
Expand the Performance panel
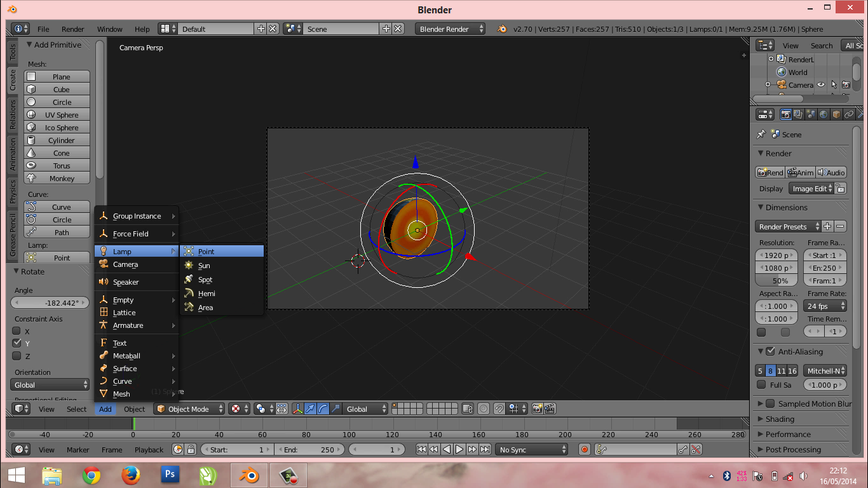coord(788,435)
